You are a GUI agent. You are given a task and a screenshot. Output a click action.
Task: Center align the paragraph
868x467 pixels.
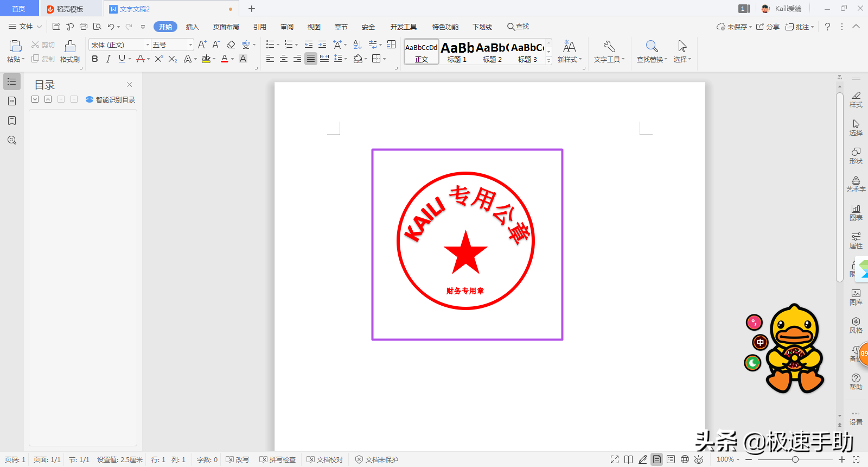point(283,59)
